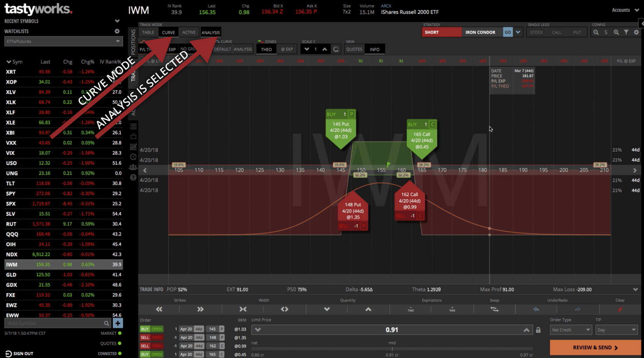Viewport: 644px width, 358px height.
Task: Expand Trade Info details chevron
Action: (636, 289)
